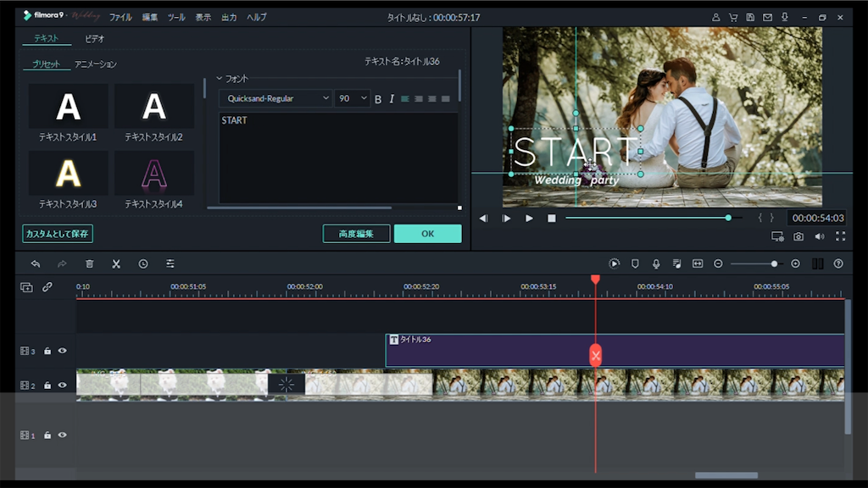
Task: Click the timeline zoom slider handle
Action: [x=774, y=264]
